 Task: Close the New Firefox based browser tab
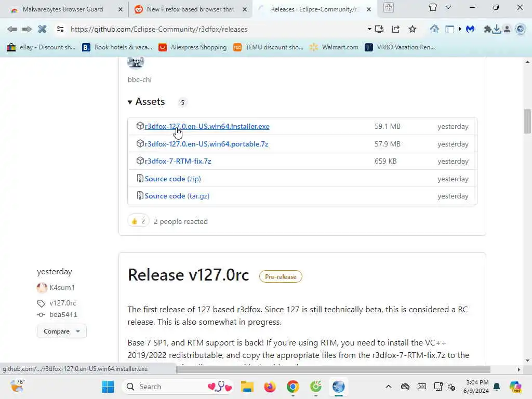tap(245, 9)
